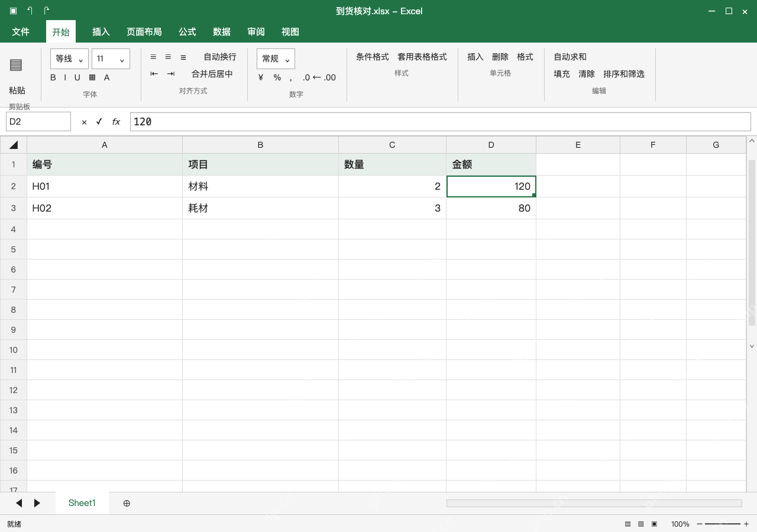
Task: Click the Paste (粘贴) clipboard icon
Action: (x=16, y=65)
